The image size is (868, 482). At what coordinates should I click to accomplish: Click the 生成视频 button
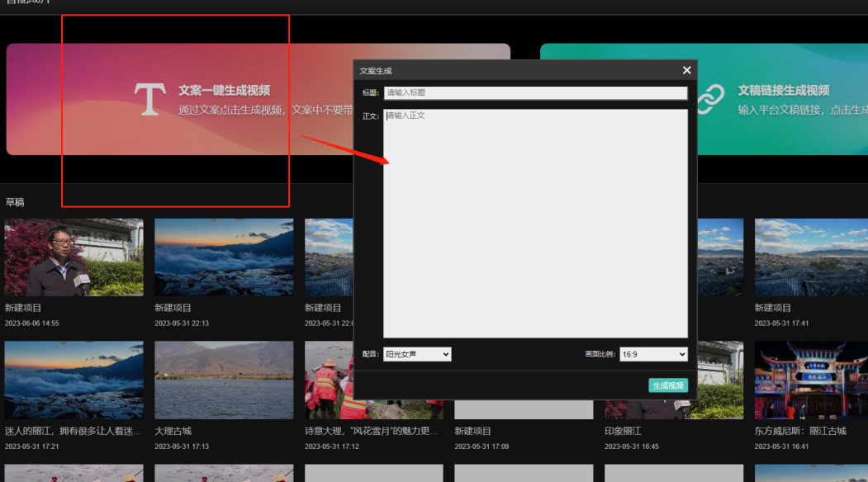[668, 385]
